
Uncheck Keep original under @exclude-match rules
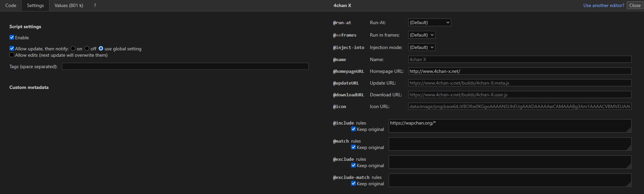tap(353, 184)
